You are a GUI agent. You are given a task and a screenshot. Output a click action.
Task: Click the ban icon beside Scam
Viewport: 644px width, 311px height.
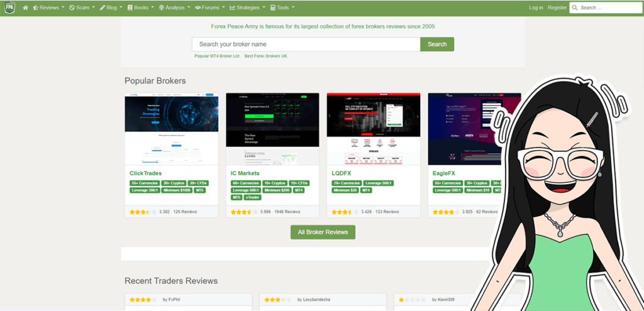(x=72, y=8)
